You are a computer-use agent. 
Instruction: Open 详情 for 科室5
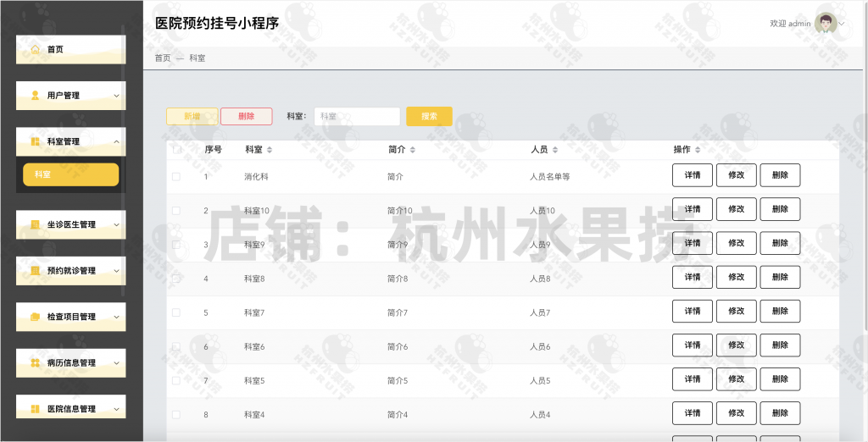pos(693,379)
